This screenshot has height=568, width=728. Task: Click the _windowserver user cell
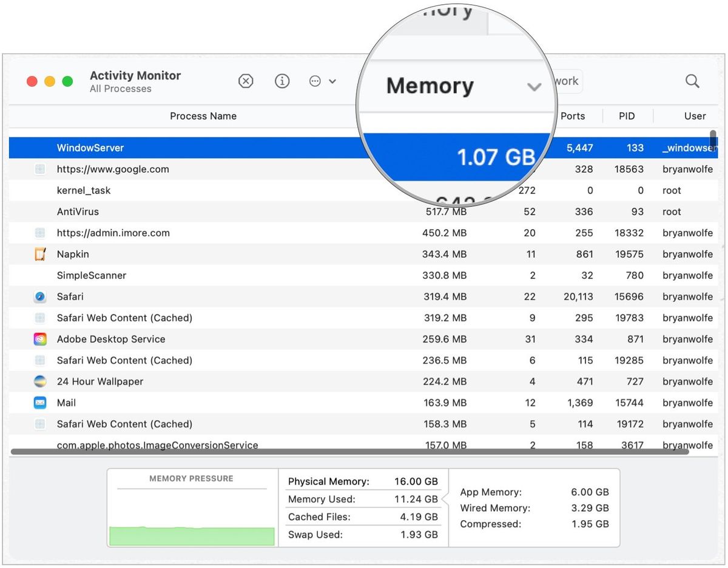(690, 148)
